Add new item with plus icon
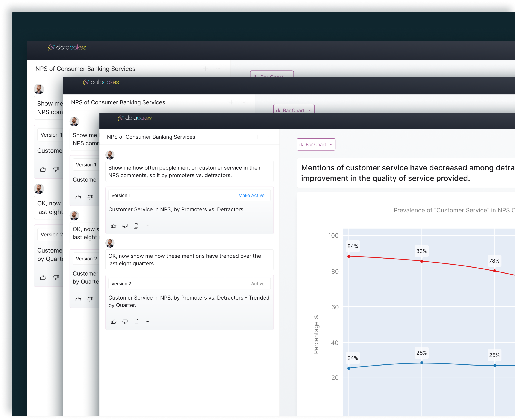 pos(257,137)
